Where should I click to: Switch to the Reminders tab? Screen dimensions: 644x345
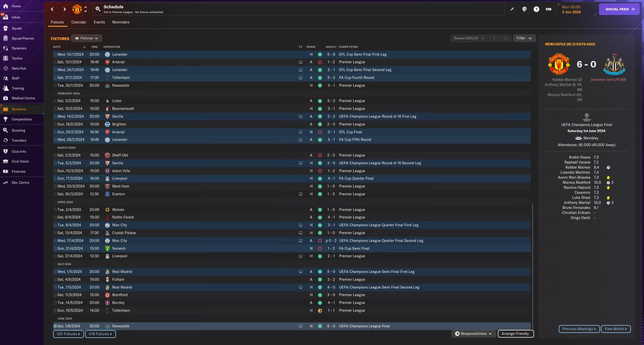click(x=121, y=22)
